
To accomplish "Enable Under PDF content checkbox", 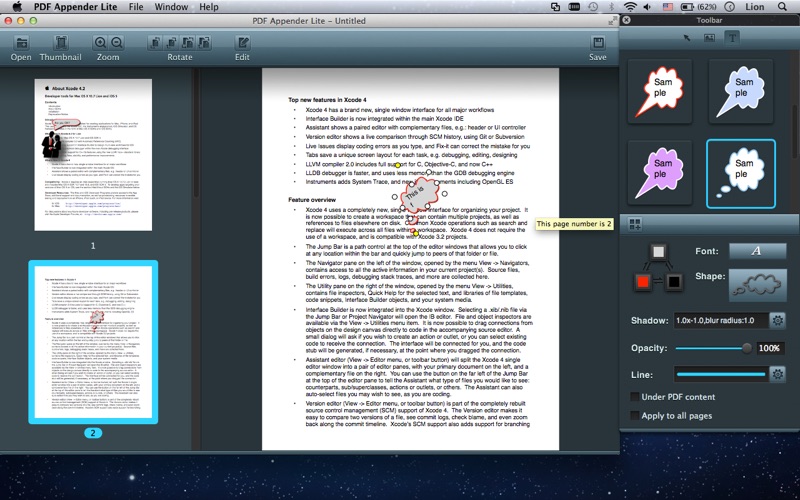I will [635, 397].
